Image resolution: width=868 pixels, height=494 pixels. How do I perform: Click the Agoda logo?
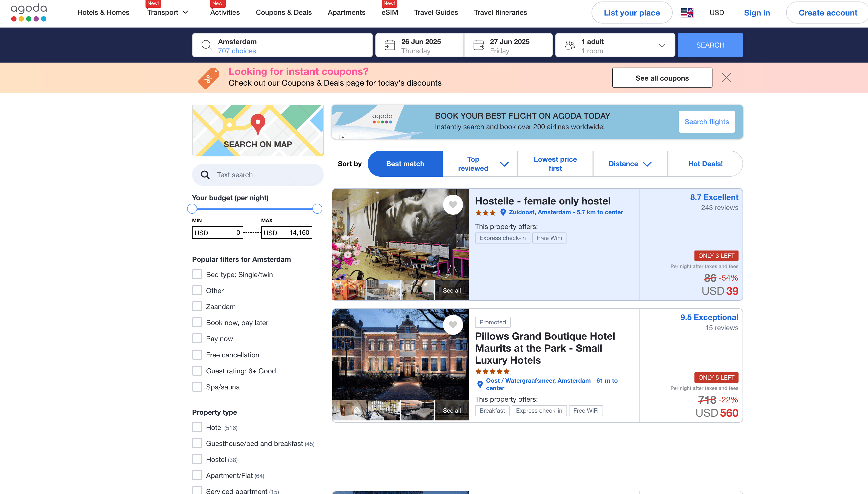(29, 13)
